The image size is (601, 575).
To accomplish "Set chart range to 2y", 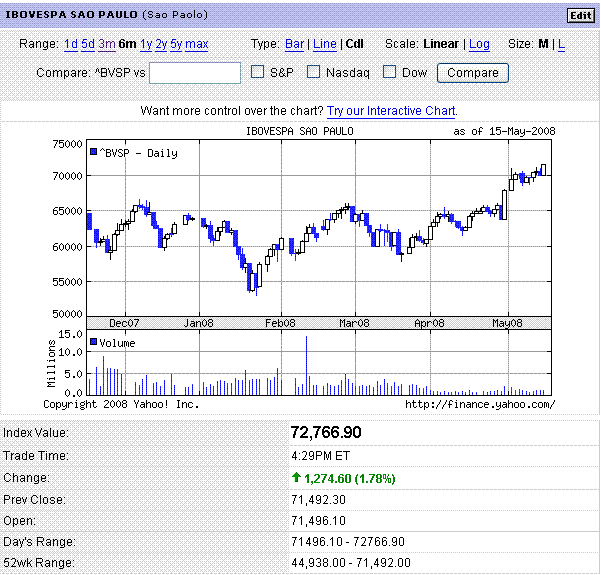I will coord(161,44).
